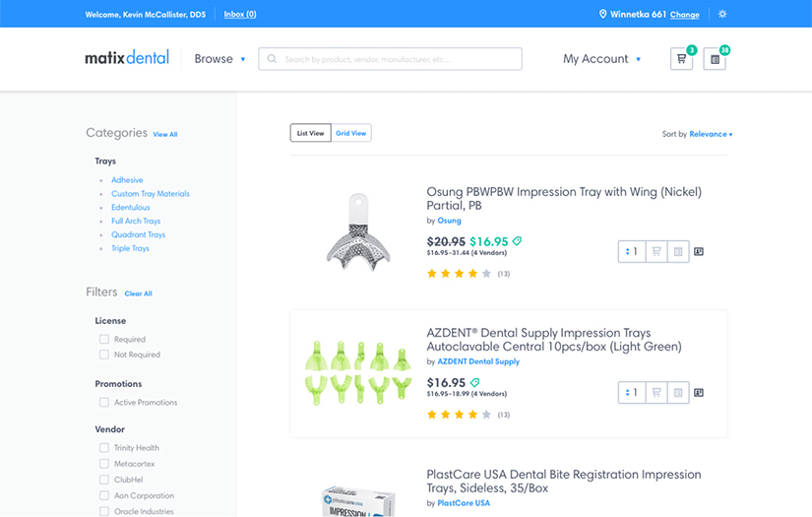Add Osung impression tray to cart
This screenshot has height=517, width=812.
click(x=656, y=252)
